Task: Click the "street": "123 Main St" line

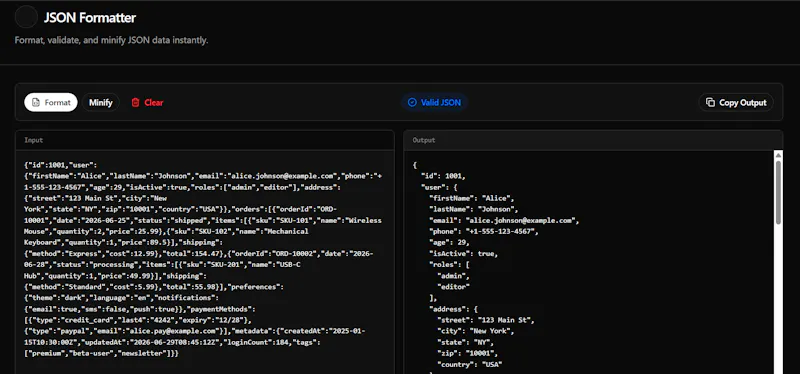Action: click(486, 320)
